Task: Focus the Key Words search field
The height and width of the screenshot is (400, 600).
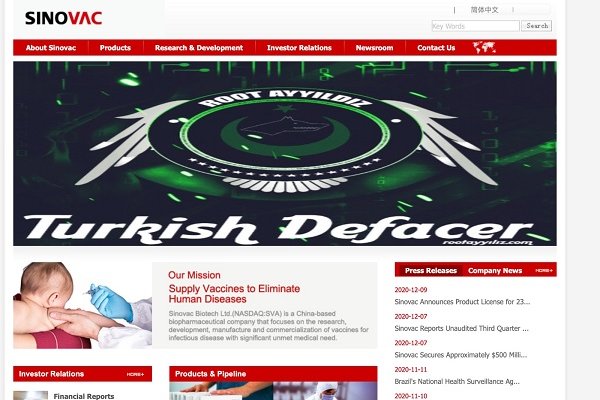Action: click(475, 26)
